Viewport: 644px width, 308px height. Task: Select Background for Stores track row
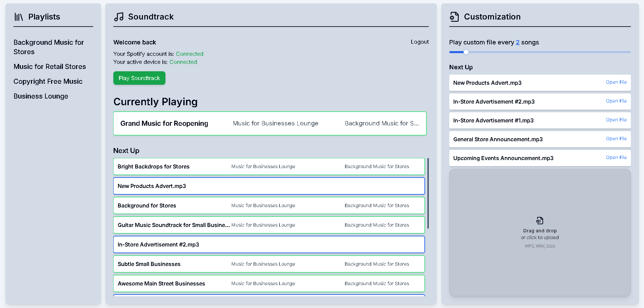(269, 205)
